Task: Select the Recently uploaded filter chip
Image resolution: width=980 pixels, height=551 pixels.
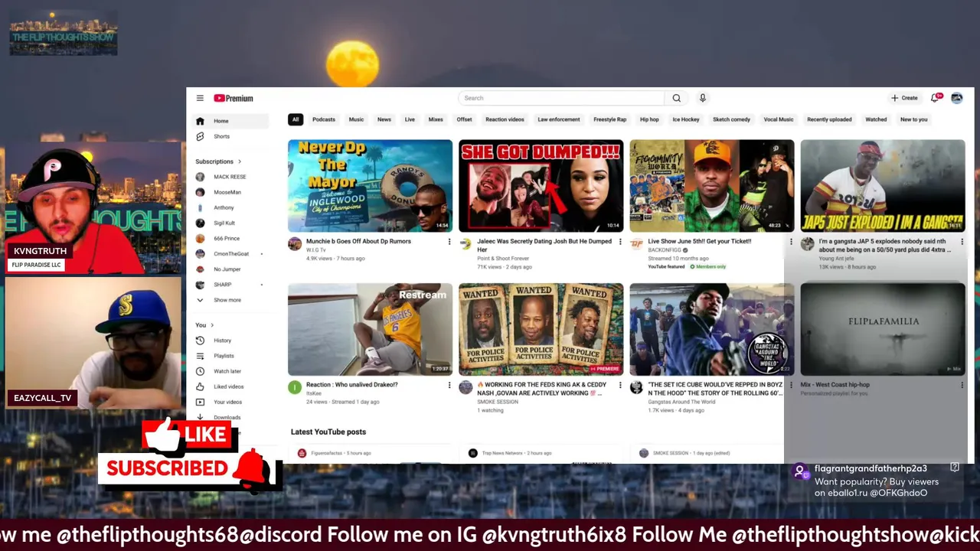Action: [829, 119]
